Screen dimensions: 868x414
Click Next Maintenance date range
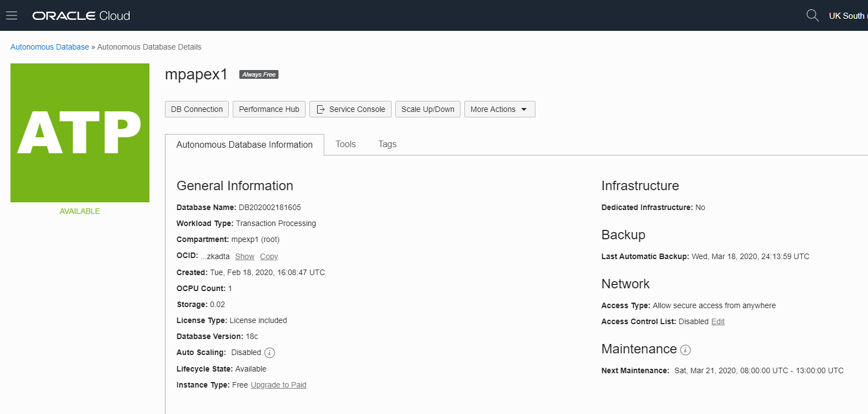pos(759,370)
